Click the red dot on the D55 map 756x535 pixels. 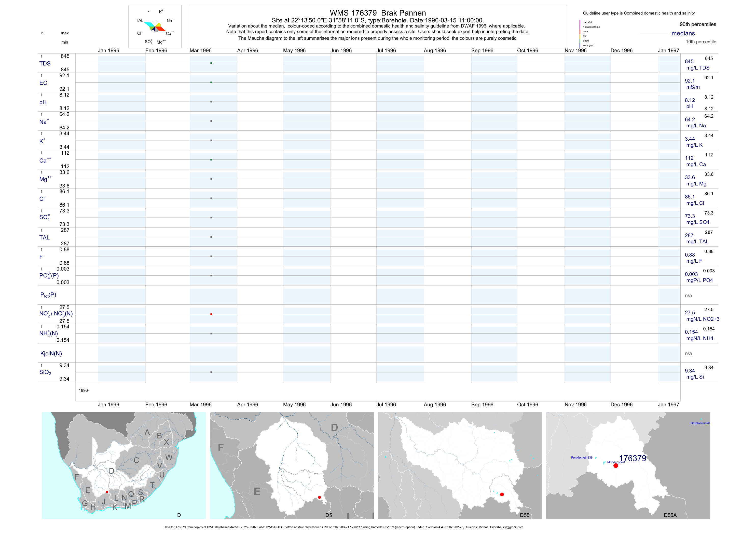coord(502,494)
